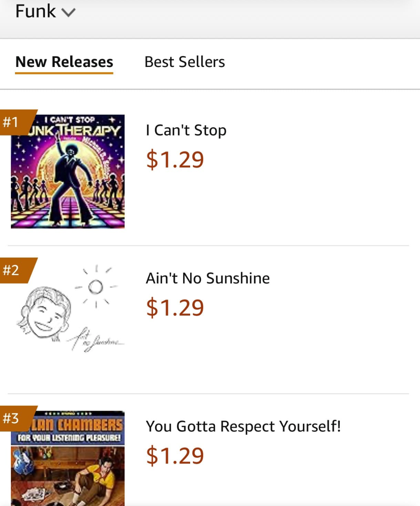Click the price for You Gotta Respect Yourself!

174,455
